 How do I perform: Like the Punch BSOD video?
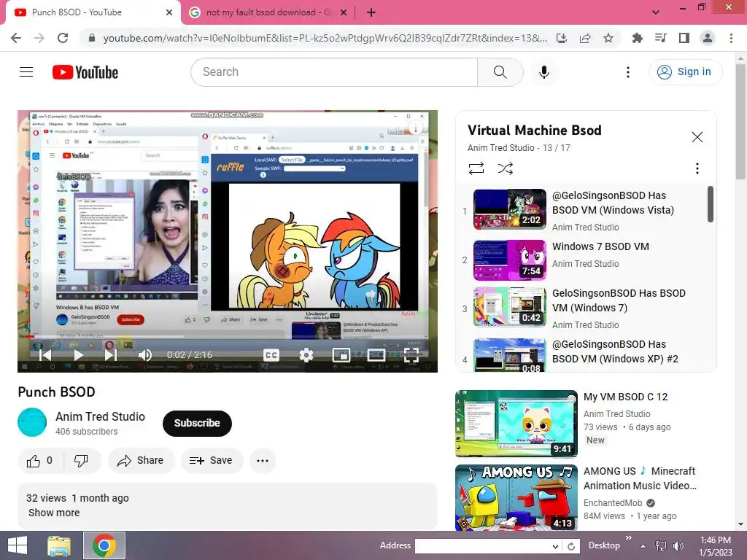point(39,461)
